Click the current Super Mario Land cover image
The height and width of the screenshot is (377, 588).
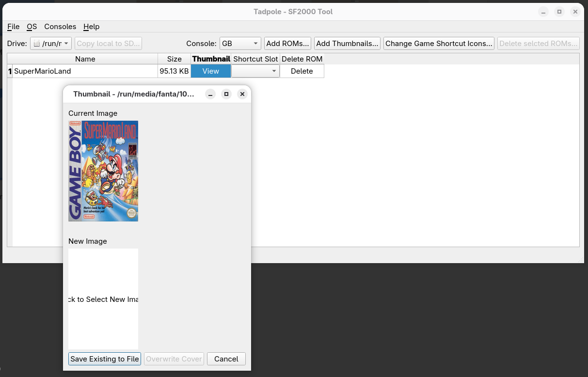pyautogui.click(x=103, y=171)
